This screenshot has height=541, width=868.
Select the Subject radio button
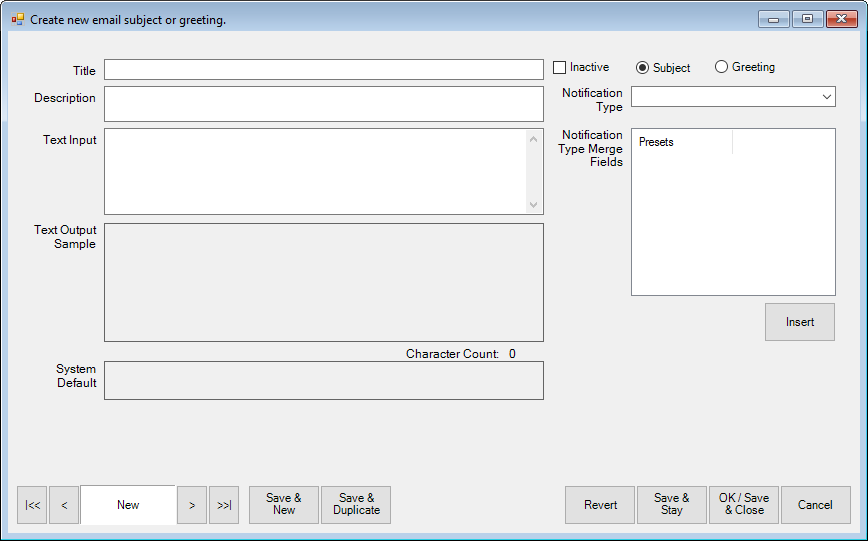(x=643, y=67)
